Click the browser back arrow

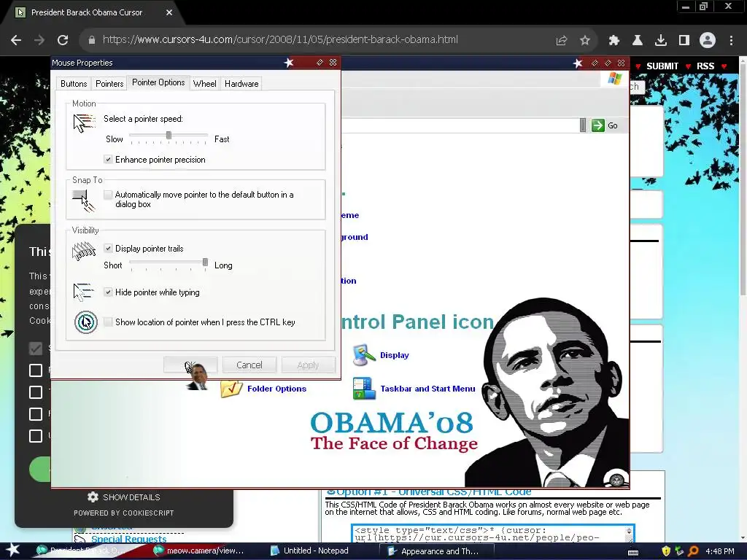(16, 40)
